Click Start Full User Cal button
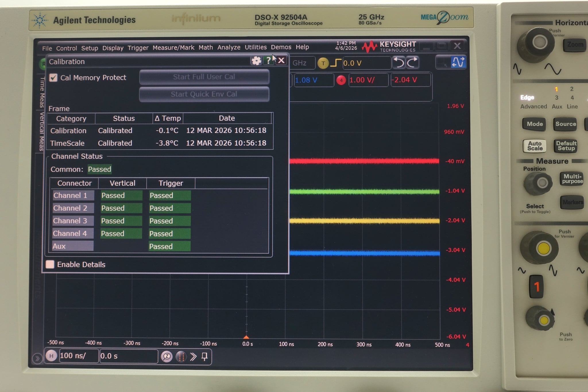The height and width of the screenshot is (392, 588). point(204,77)
